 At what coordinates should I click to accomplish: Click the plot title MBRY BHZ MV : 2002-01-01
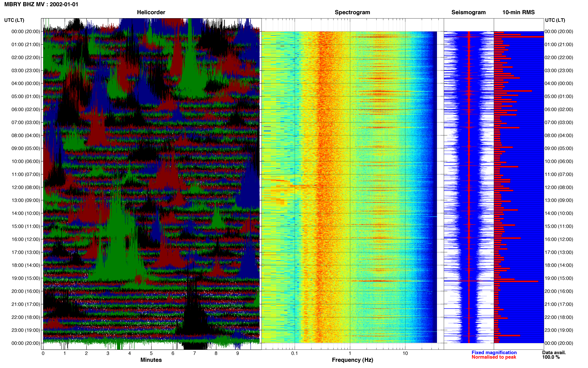(x=41, y=4)
